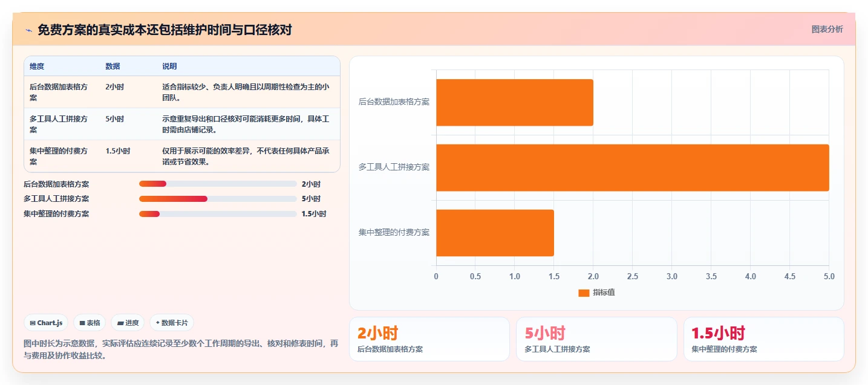Click the title 免费方案的真实成本还包括维护时间与口径核对
The image size is (868, 385).
pos(165,30)
